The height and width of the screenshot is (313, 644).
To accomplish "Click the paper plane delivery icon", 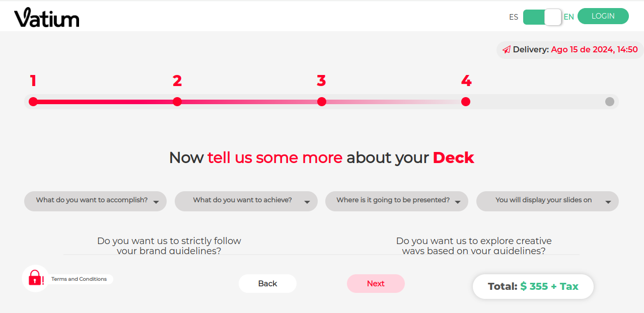I will pyautogui.click(x=507, y=50).
